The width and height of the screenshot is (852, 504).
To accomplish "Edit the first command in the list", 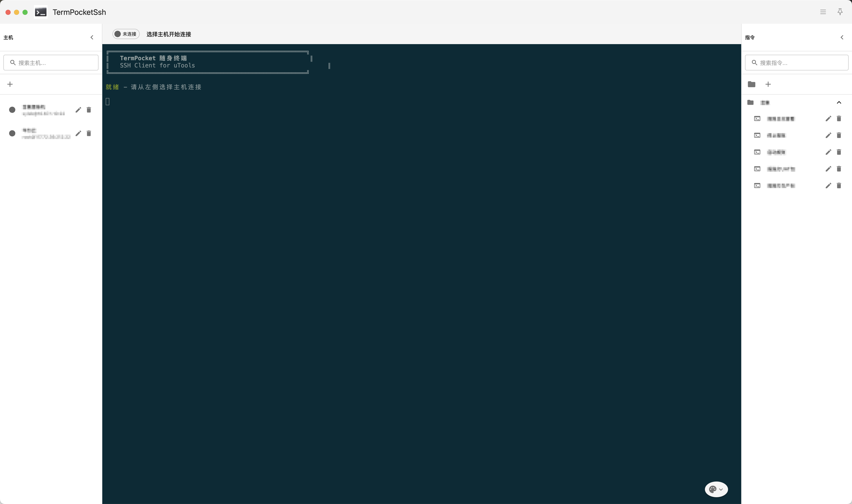I will pyautogui.click(x=828, y=119).
